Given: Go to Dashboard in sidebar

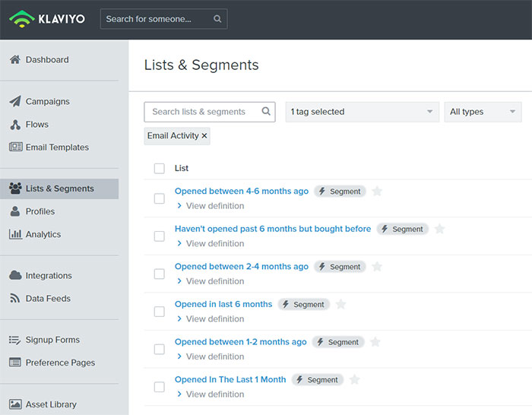Looking at the screenshot, I should tap(47, 60).
